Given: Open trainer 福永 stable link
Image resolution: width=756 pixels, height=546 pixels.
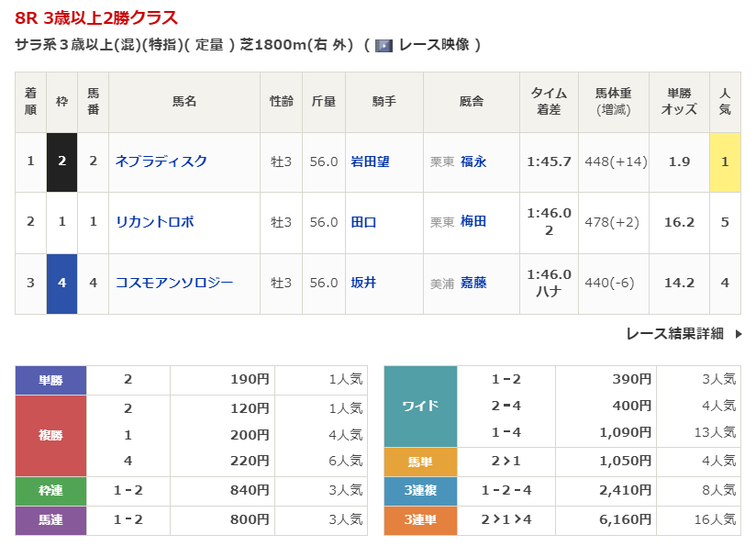Looking at the screenshot, I should 473,162.
